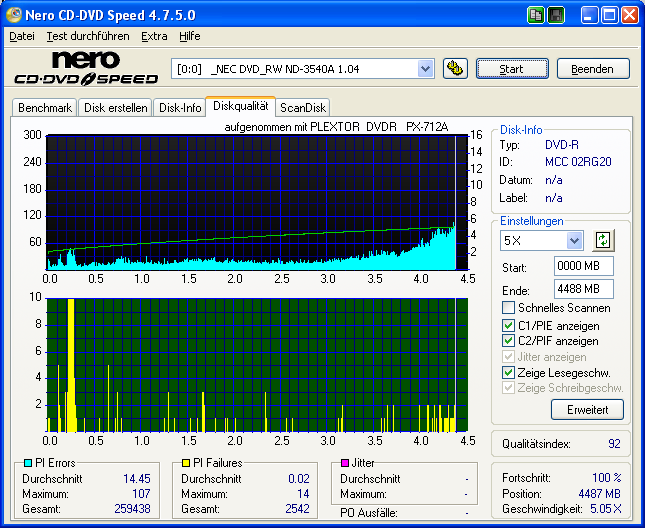Screen dimensions: 645x528
Task: Expand the 5X speed dropdown
Action: point(574,240)
